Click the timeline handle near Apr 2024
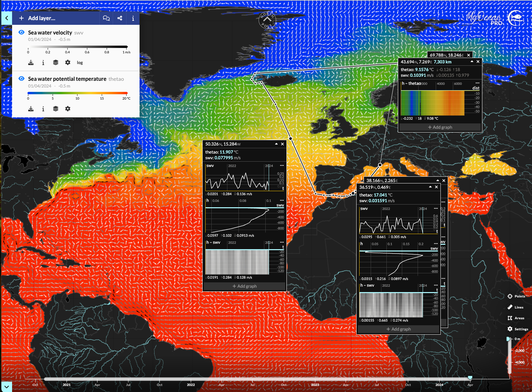Viewport: 532px width, 392px height. [470, 378]
